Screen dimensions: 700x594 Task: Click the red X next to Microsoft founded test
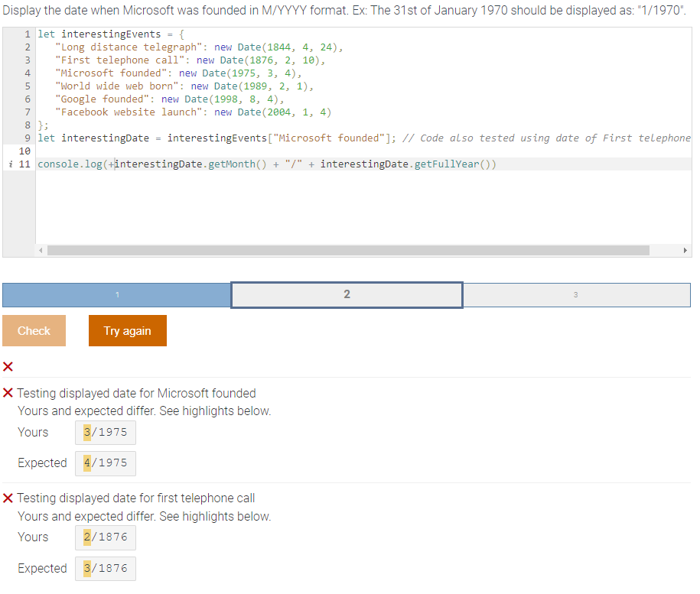pos(8,393)
